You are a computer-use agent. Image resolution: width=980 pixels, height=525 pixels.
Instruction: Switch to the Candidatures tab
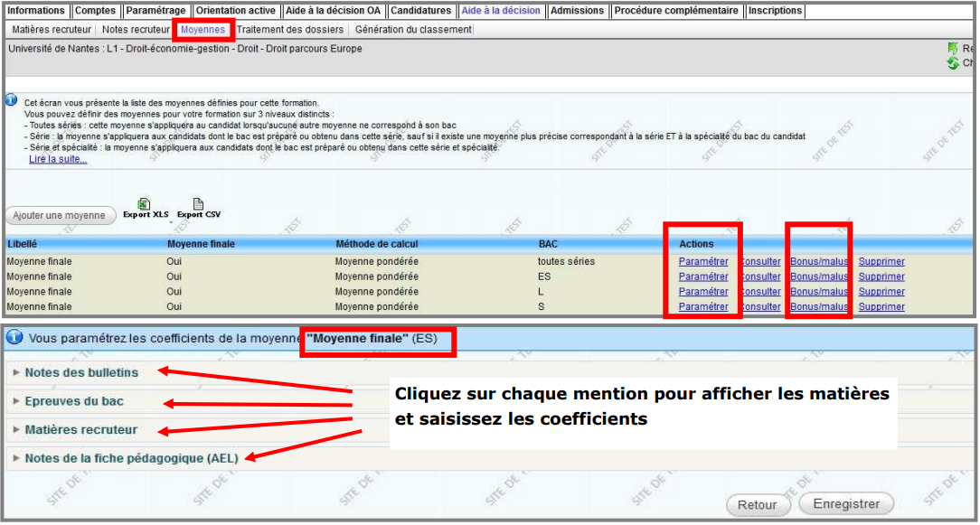[x=420, y=11]
